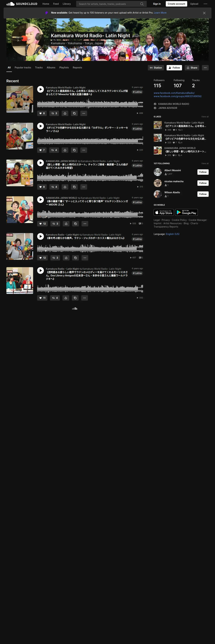Image resolution: width=215 pixels, height=644 pixels.
Task: Seek within the ピアニスト鹿島美和さん waveform
Action: (90, 104)
